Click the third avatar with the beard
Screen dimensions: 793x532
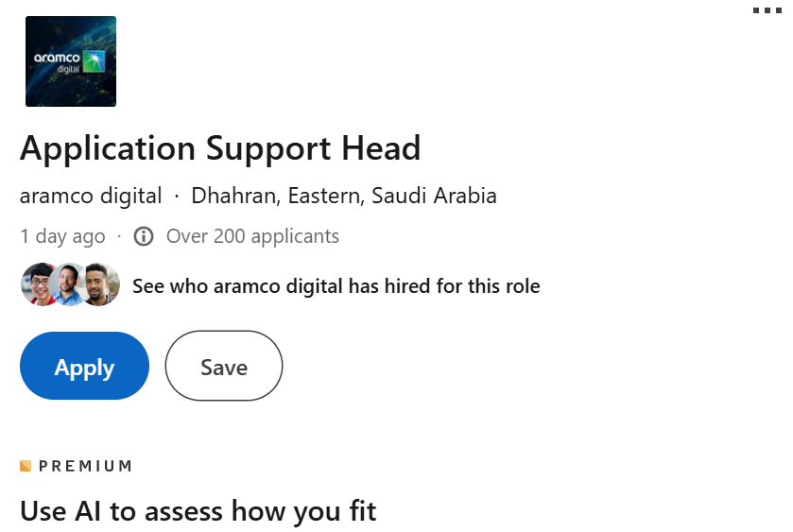pos(99,284)
